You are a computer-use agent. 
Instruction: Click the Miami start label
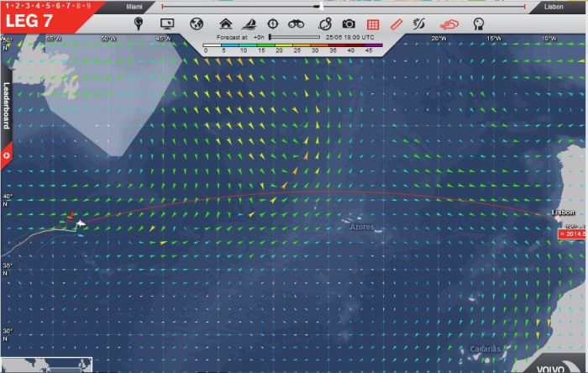click(x=134, y=5)
